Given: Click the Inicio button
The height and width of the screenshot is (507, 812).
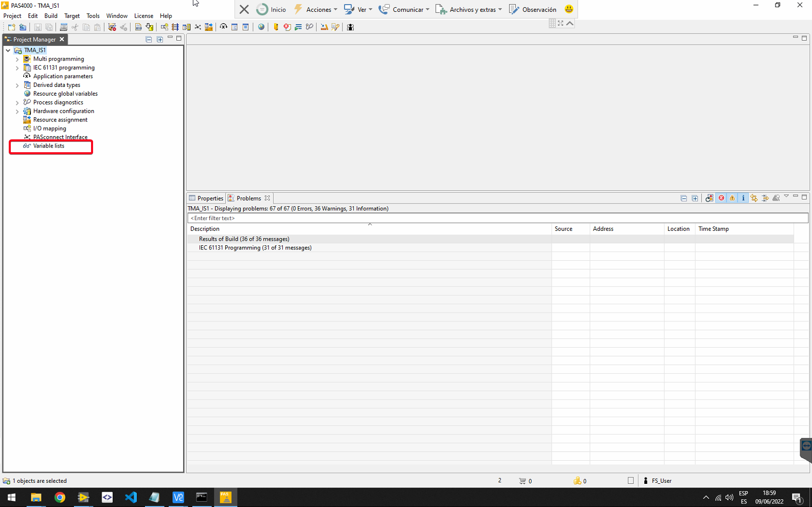Looking at the screenshot, I should click(272, 9).
